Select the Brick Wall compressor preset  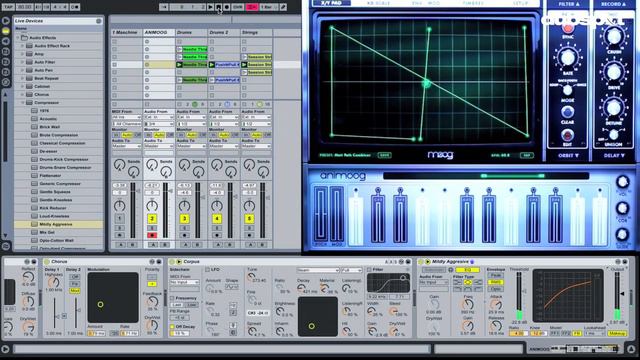click(49, 127)
